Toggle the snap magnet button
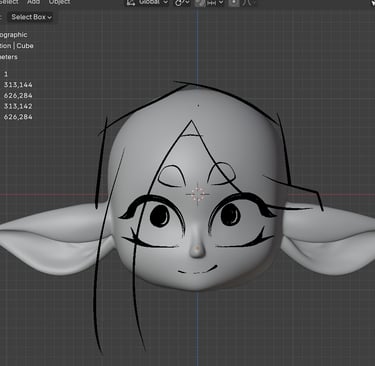 [x=200, y=2]
